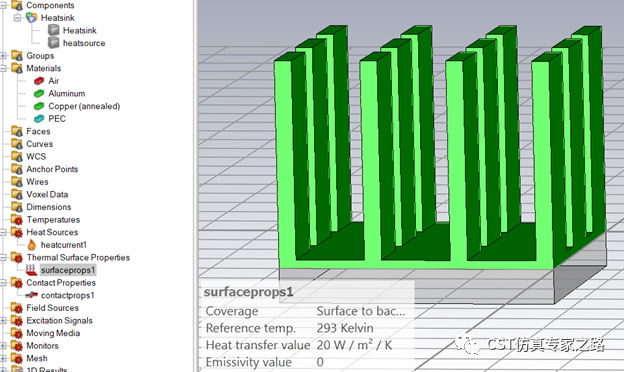The width and height of the screenshot is (624, 372).
Task: Select the Temperatures folder
Action: (x=53, y=220)
